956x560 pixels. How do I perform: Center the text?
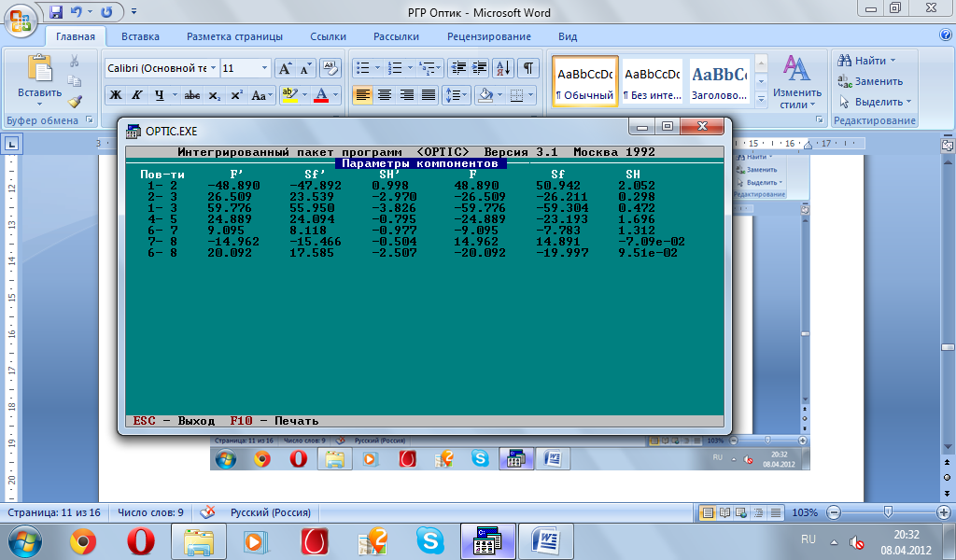[x=385, y=95]
